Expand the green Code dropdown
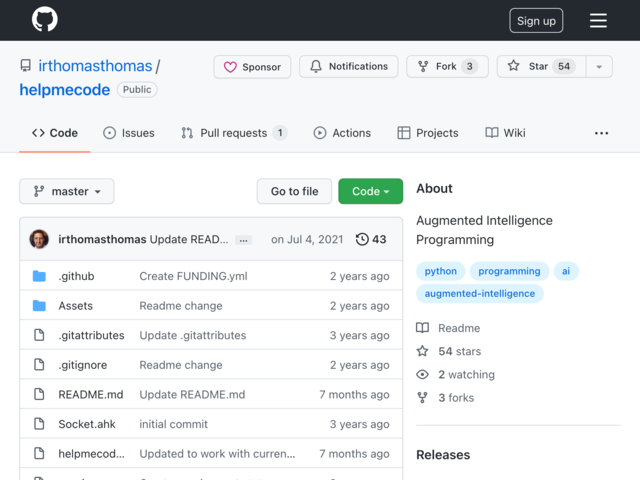The width and height of the screenshot is (640, 480). tap(371, 191)
